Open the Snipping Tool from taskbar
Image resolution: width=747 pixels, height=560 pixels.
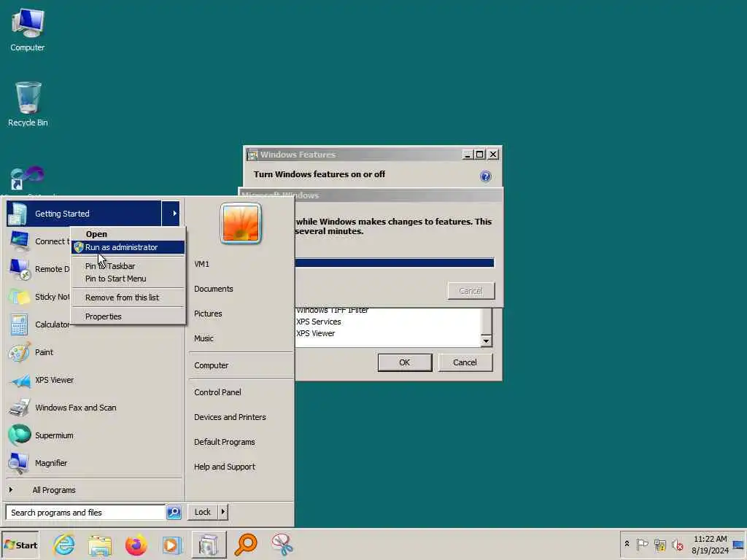pos(282,545)
